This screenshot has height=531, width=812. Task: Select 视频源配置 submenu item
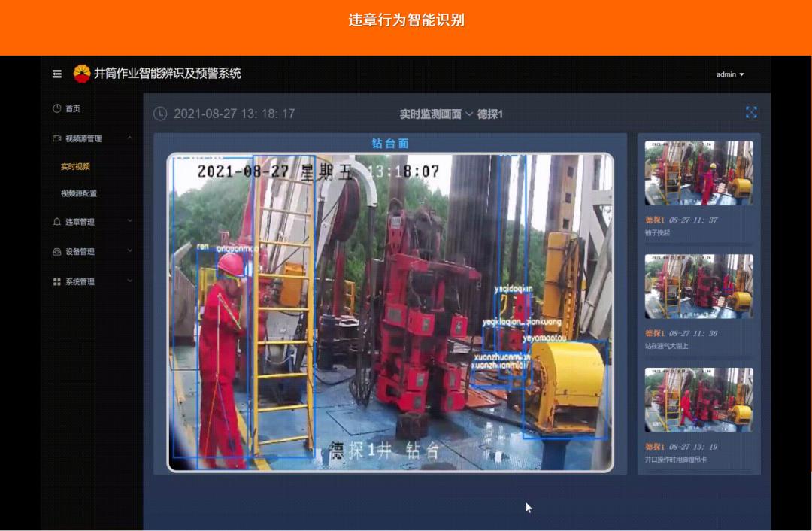point(79,193)
